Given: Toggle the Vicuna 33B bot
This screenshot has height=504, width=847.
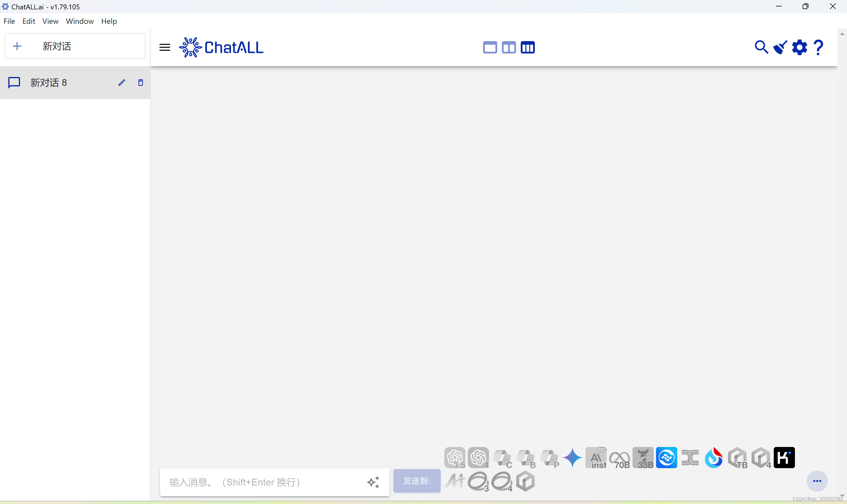Looking at the screenshot, I should (643, 458).
